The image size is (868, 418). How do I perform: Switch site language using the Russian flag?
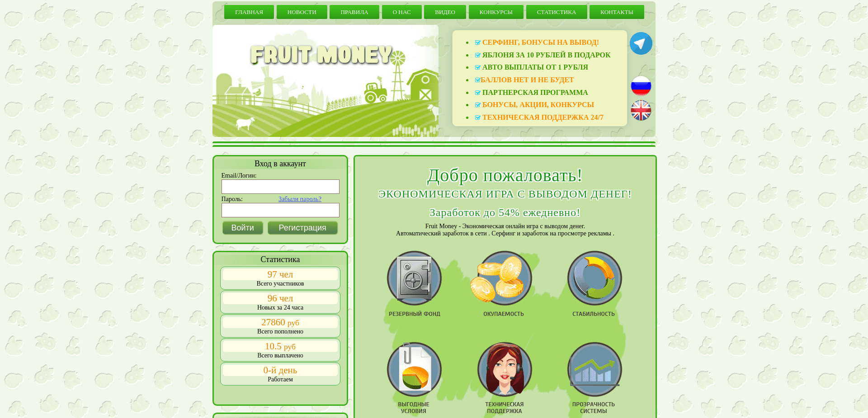pos(640,86)
